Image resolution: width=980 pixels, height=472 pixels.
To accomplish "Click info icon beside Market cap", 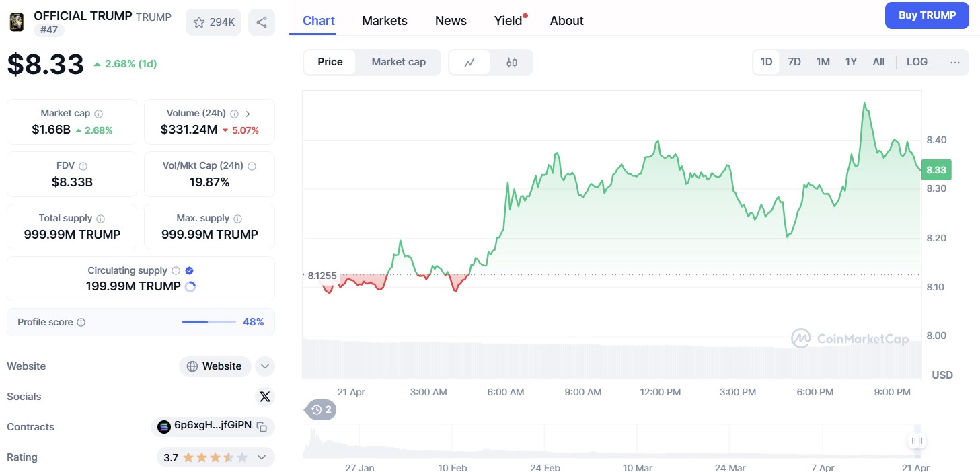I will pos(99,114).
